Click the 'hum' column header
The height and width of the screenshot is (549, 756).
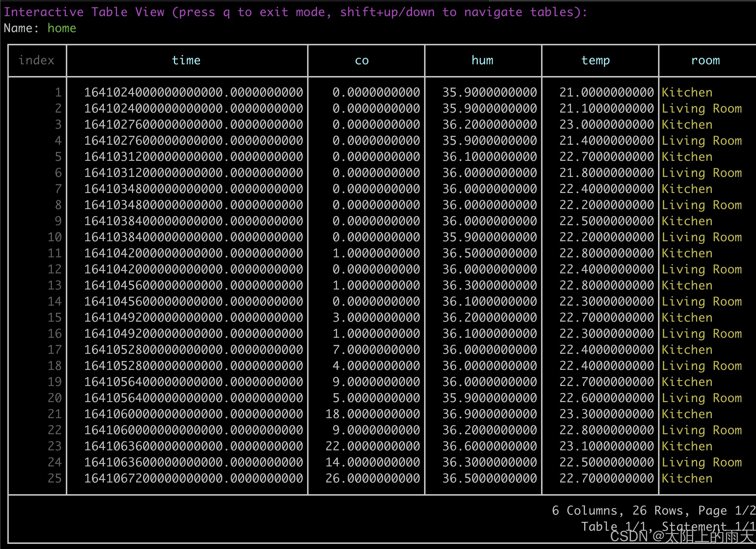[x=482, y=60]
